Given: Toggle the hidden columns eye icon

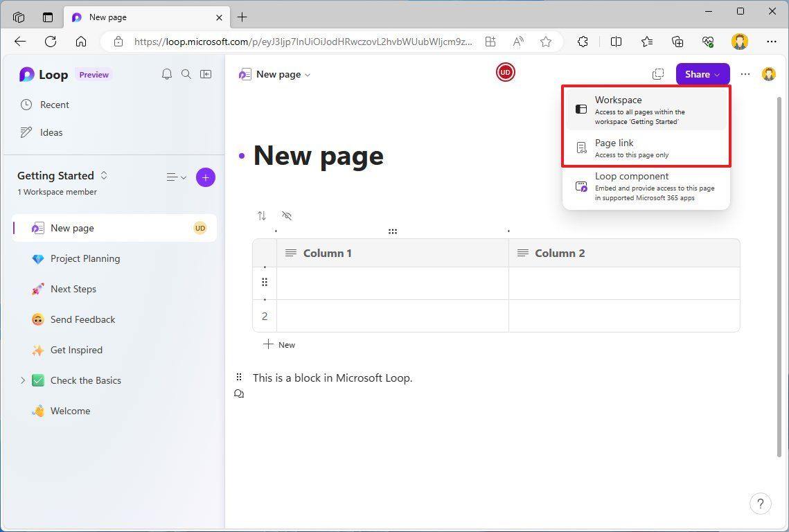Looking at the screenshot, I should pyautogui.click(x=287, y=215).
